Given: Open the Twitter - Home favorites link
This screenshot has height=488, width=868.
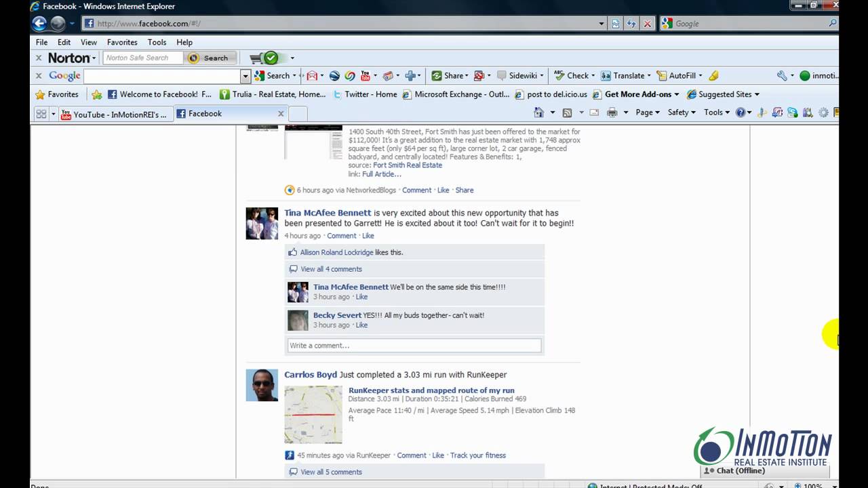Looking at the screenshot, I should pos(365,94).
